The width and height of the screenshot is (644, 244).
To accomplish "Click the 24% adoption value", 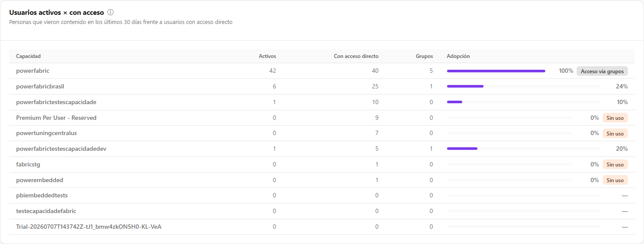I will pos(622,86).
